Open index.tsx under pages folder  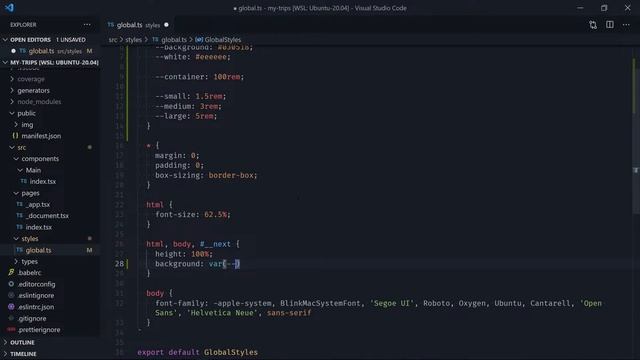click(x=50, y=227)
